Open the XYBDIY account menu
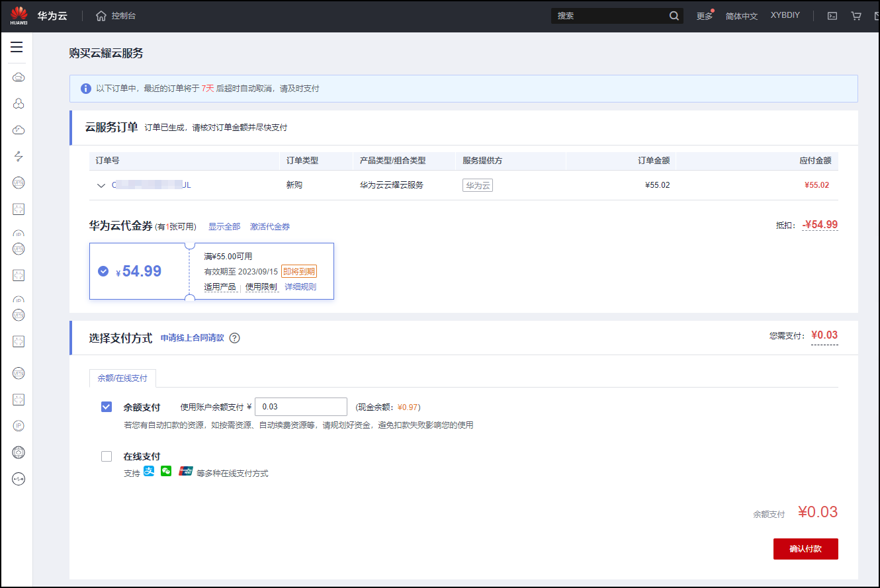The image size is (880, 588). (x=785, y=15)
